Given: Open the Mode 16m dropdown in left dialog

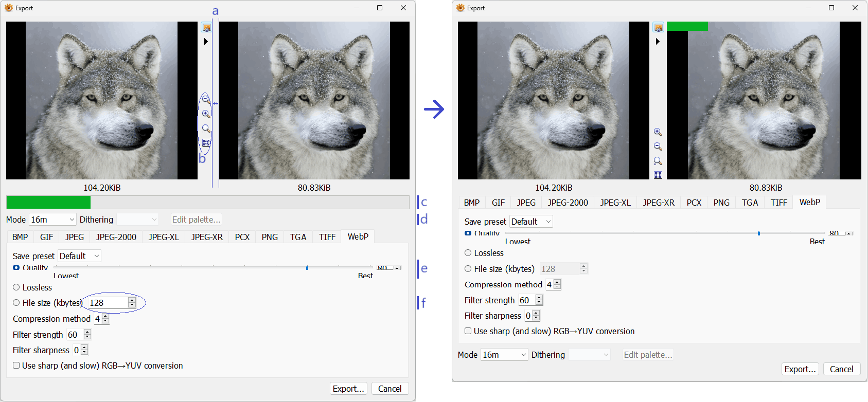Looking at the screenshot, I should tap(52, 220).
